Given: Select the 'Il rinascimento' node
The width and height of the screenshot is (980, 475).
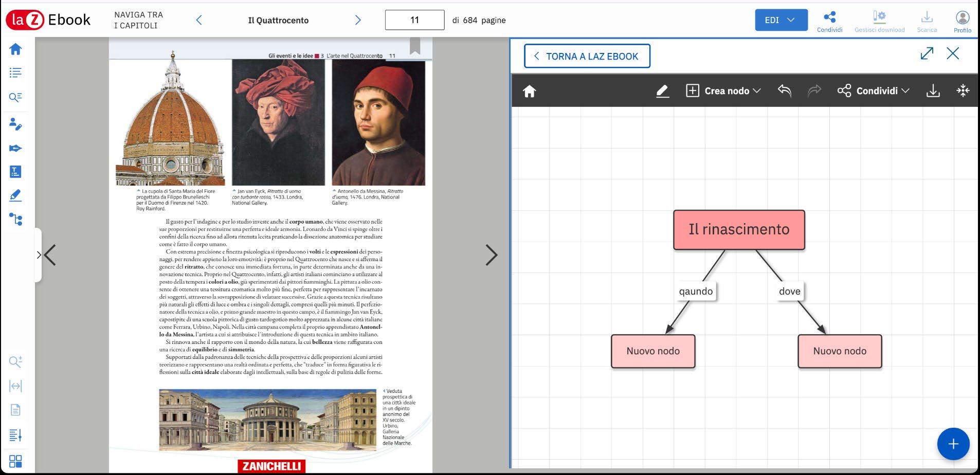Looking at the screenshot, I should coord(739,230).
